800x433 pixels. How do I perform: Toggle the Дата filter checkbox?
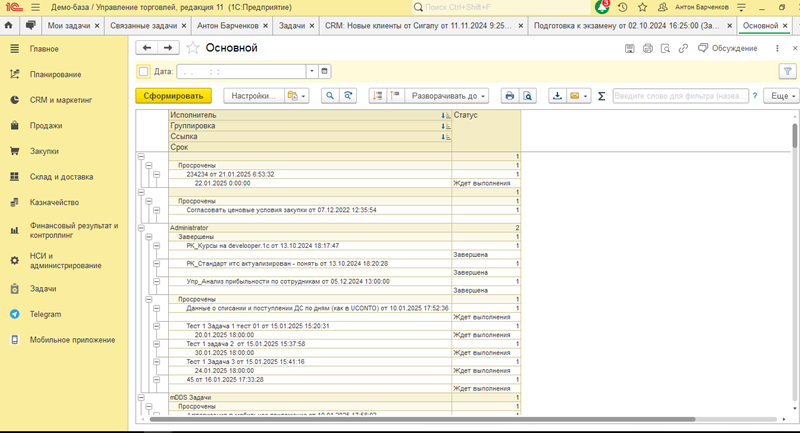coord(144,71)
